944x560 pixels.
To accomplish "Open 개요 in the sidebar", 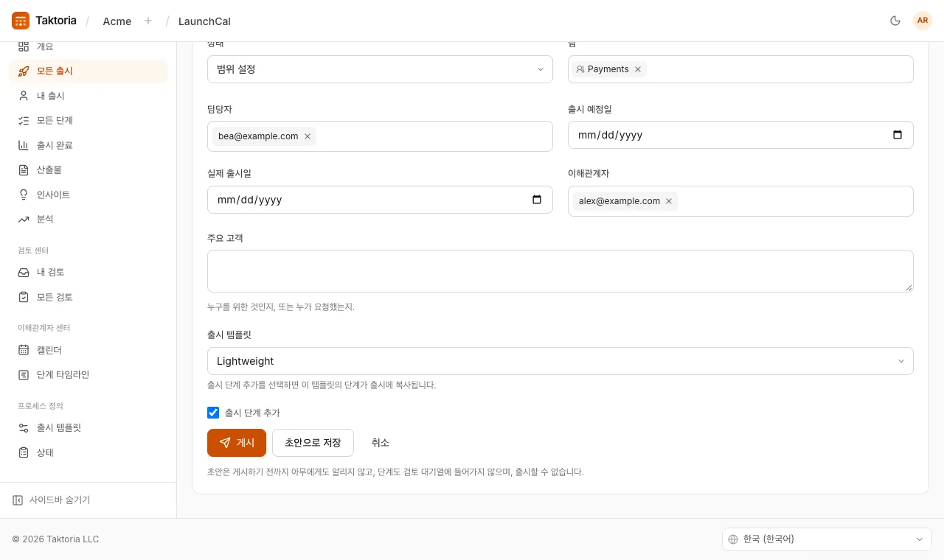I will (x=88, y=46).
